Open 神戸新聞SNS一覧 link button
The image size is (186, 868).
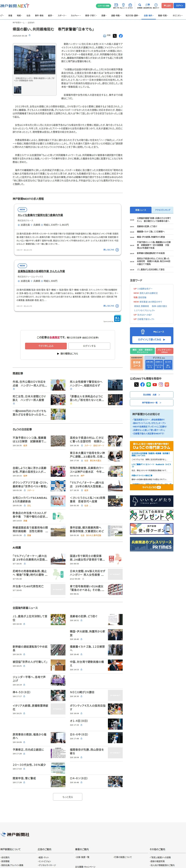(152, 403)
